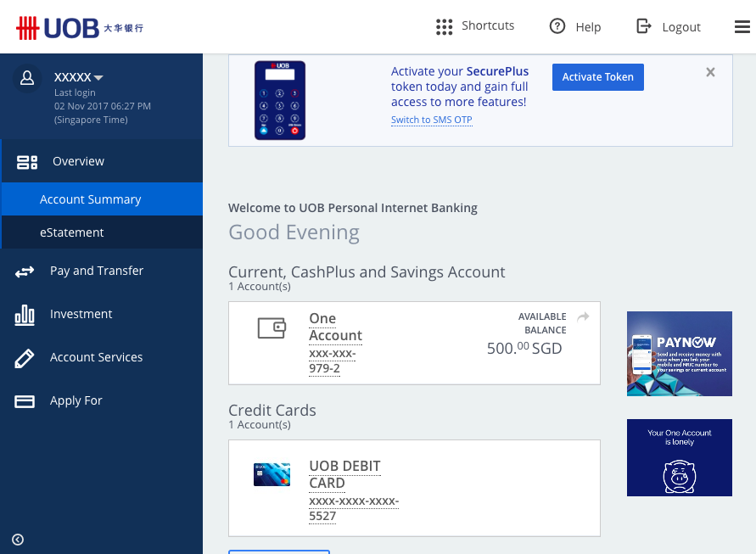Click the share arrow on One Account
The height and width of the screenshot is (554, 756).
[x=584, y=316]
